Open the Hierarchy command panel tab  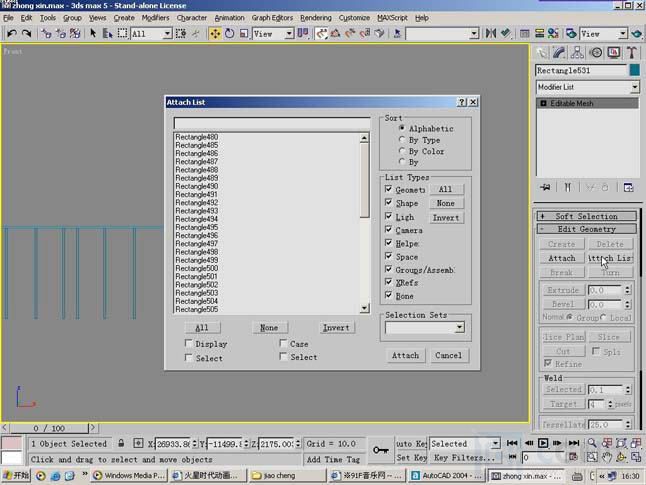pyautogui.click(x=577, y=53)
